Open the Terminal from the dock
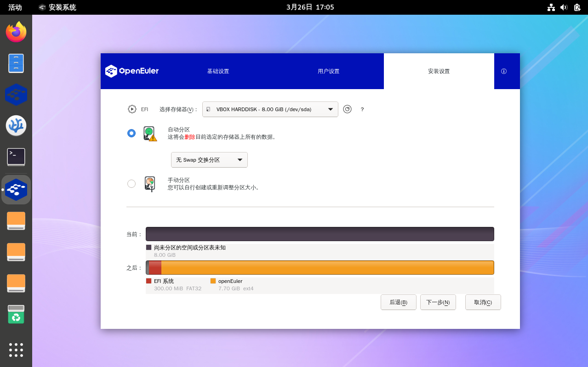The width and height of the screenshot is (588, 367). coord(16,157)
